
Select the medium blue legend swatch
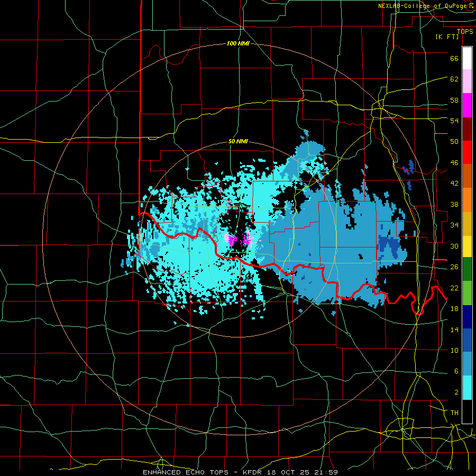point(467,340)
